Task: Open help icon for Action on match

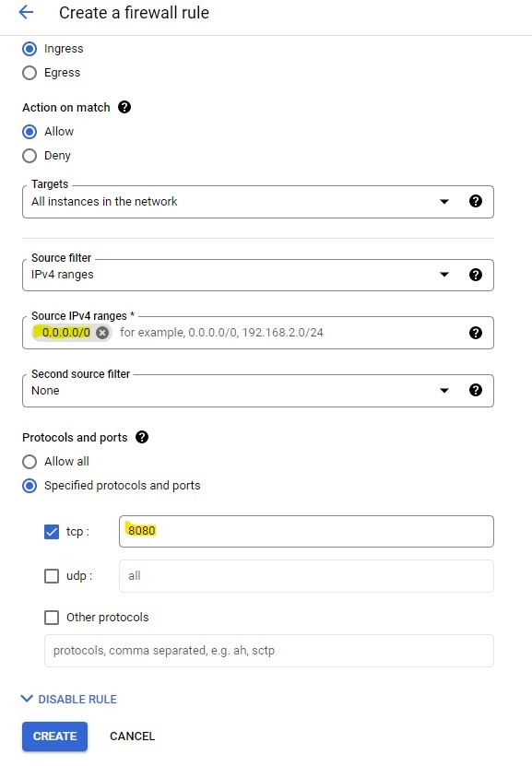Action: [x=124, y=107]
